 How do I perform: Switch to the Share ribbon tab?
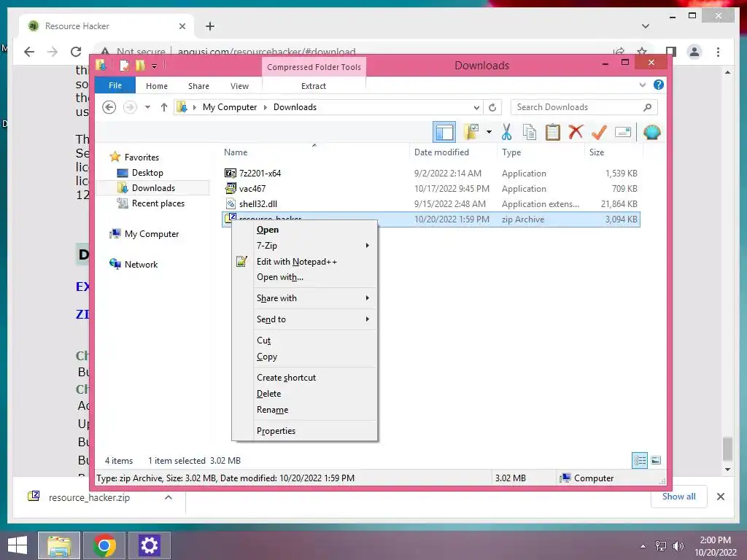[x=198, y=86]
